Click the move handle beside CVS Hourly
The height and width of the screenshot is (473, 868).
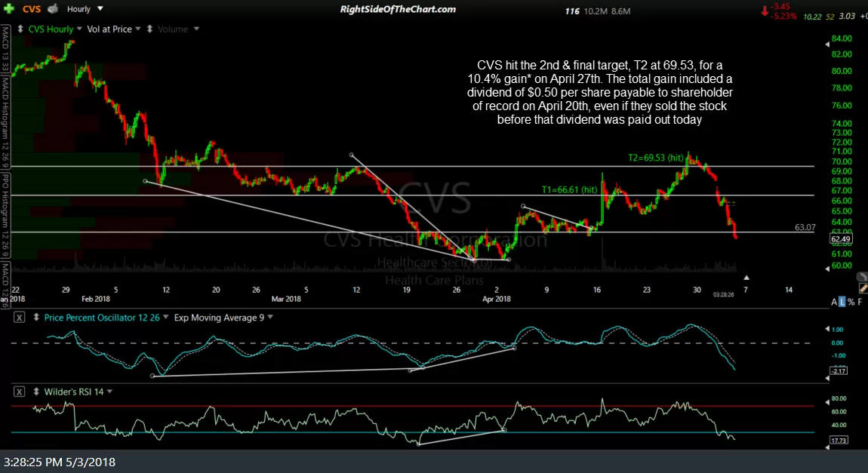(20, 29)
